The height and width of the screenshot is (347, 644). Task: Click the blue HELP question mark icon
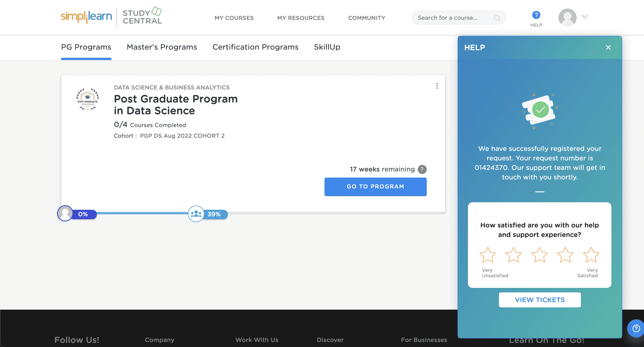536,15
